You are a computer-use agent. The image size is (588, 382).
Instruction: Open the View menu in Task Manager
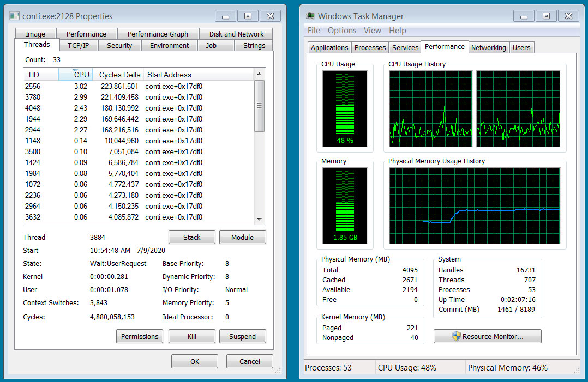(373, 31)
